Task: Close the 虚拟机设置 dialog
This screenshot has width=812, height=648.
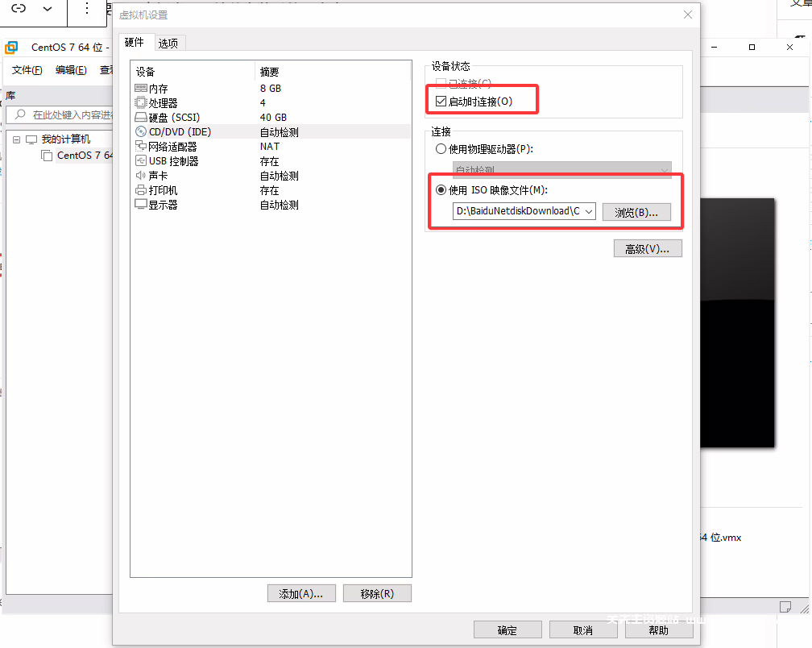Action: point(688,15)
